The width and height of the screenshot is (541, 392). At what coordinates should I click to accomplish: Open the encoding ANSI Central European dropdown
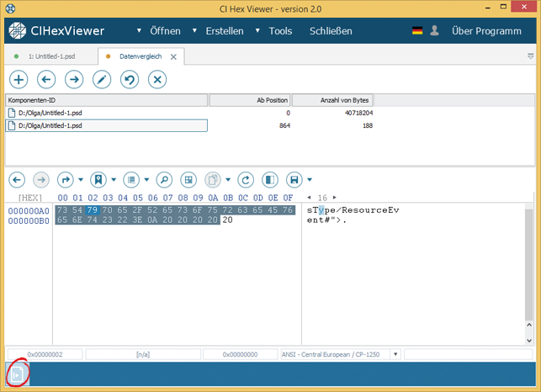[x=395, y=354]
